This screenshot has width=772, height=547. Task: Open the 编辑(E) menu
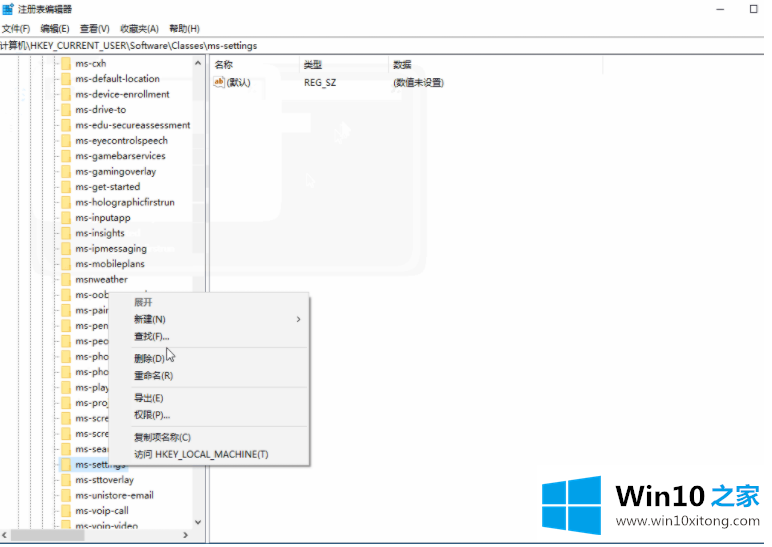pyautogui.click(x=55, y=29)
